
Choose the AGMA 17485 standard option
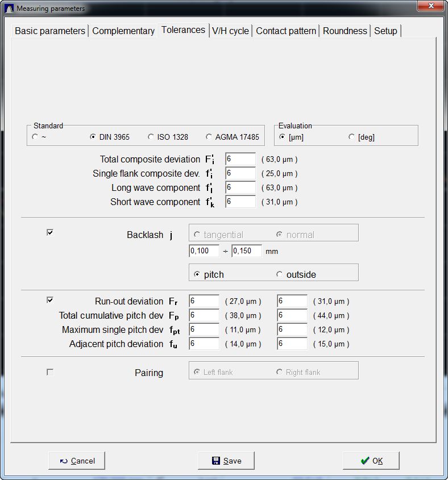(209, 137)
